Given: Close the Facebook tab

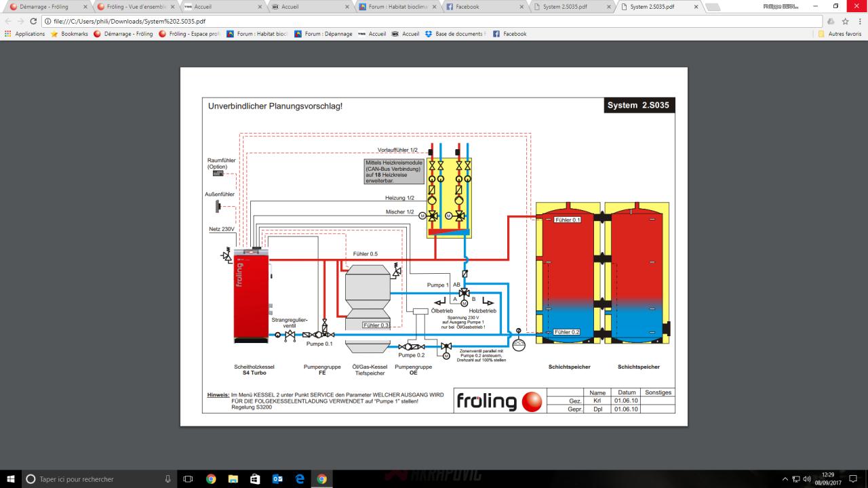Looking at the screenshot, I should (523, 7).
